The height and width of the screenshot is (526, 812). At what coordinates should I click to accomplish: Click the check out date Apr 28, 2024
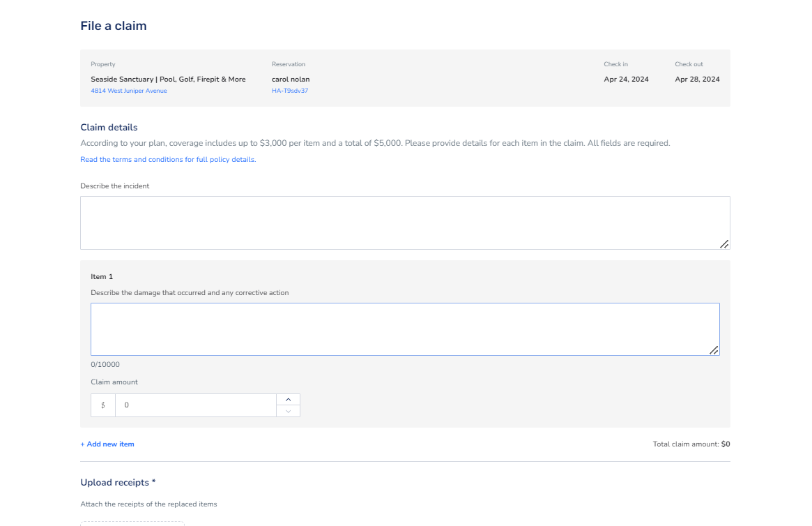697,80
